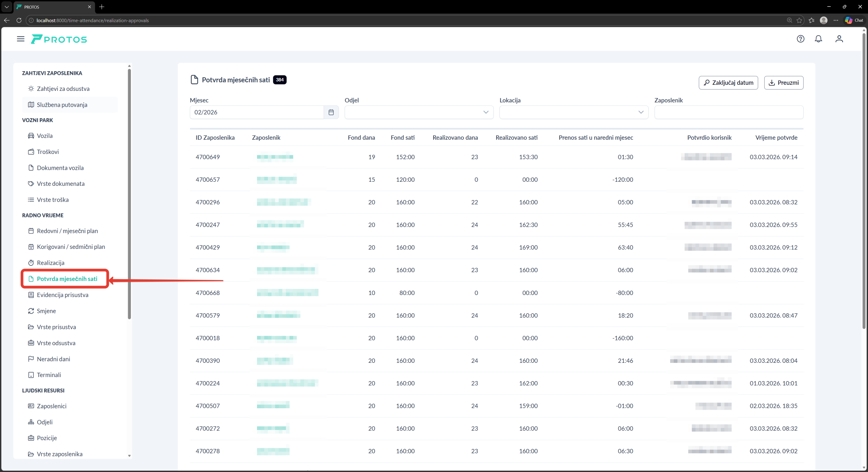Click the Zaključaj datum button

(728, 83)
